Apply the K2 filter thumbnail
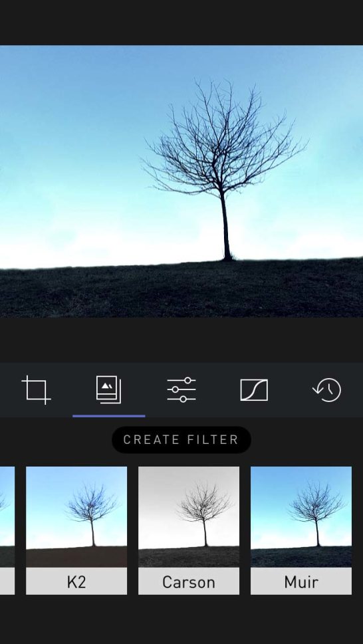363x644 pixels. click(76, 516)
